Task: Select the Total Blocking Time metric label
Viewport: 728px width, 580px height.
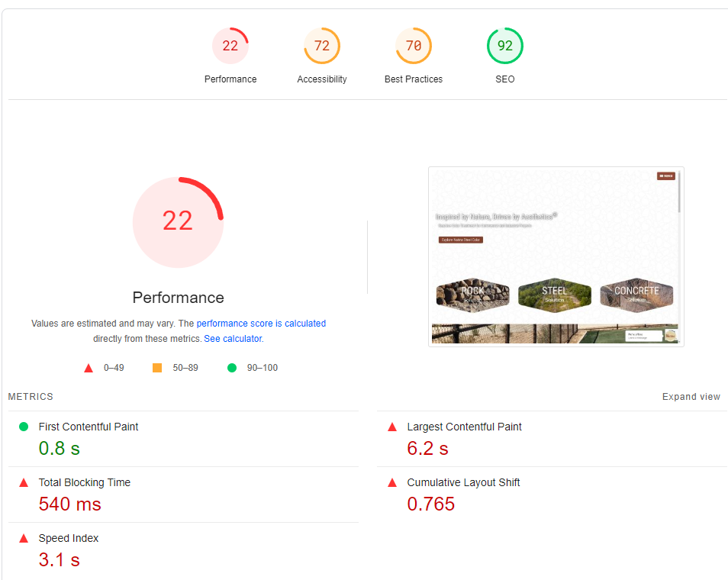Action: [85, 482]
